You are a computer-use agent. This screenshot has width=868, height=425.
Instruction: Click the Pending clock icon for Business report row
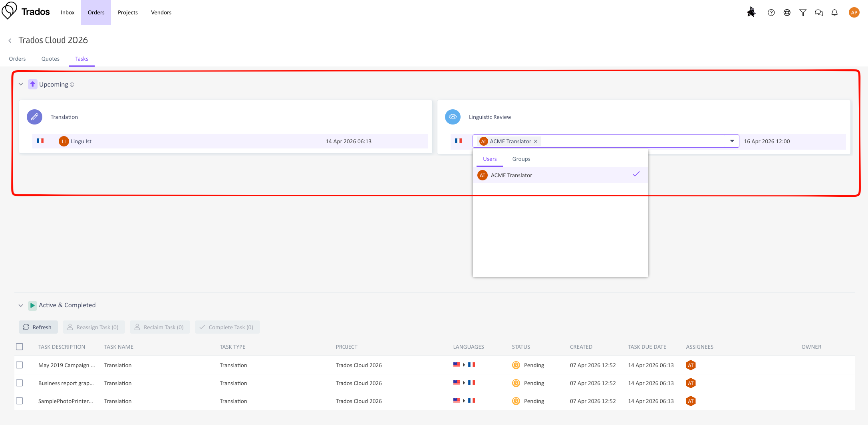click(x=516, y=383)
